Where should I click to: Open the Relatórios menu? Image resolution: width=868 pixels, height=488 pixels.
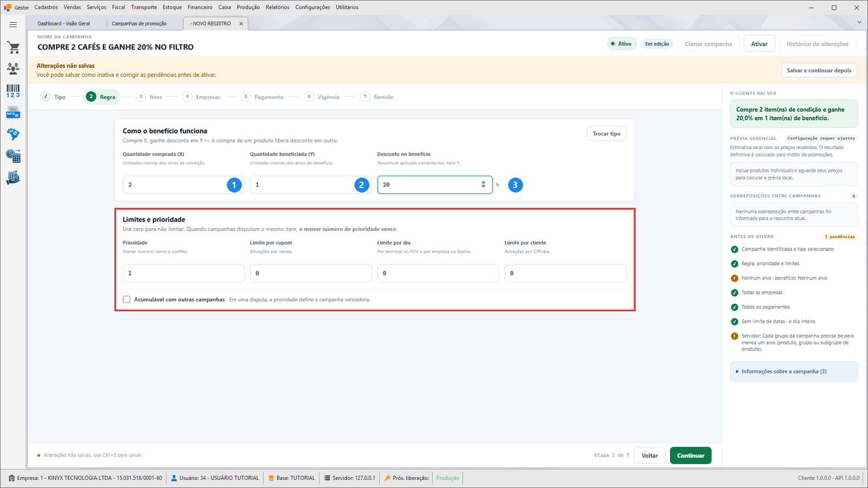(277, 7)
